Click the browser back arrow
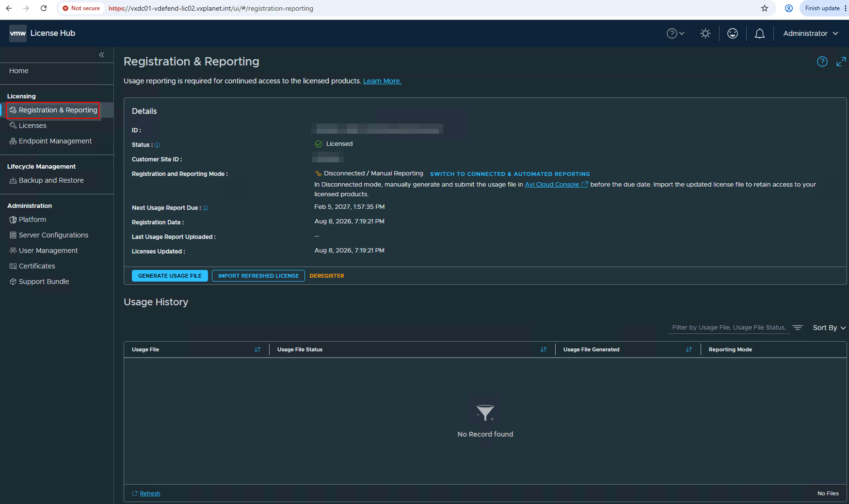The width and height of the screenshot is (849, 504). (x=9, y=8)
